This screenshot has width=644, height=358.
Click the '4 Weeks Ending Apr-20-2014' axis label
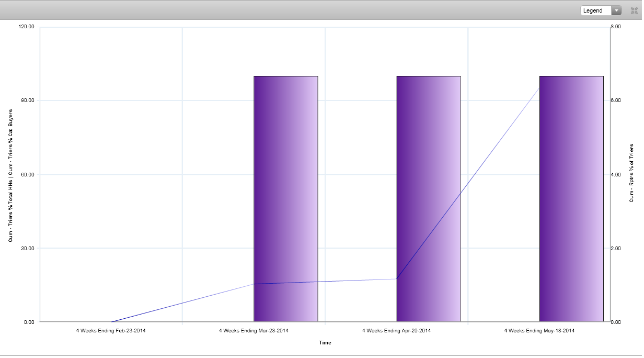(396, 331)
